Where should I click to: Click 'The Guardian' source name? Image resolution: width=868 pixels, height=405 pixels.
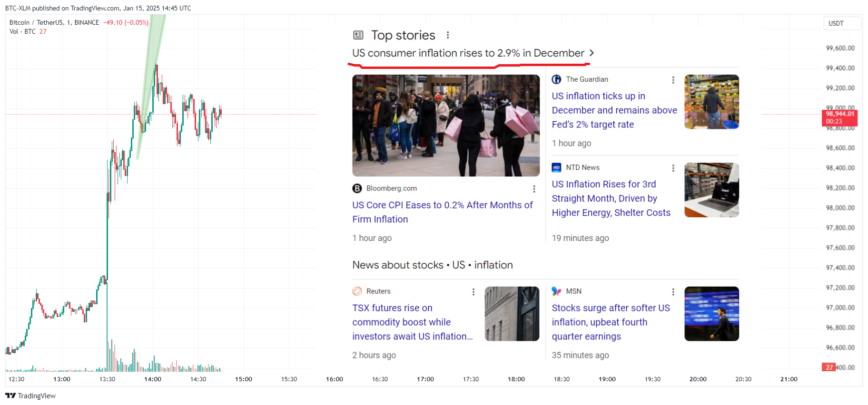(587, 79)
